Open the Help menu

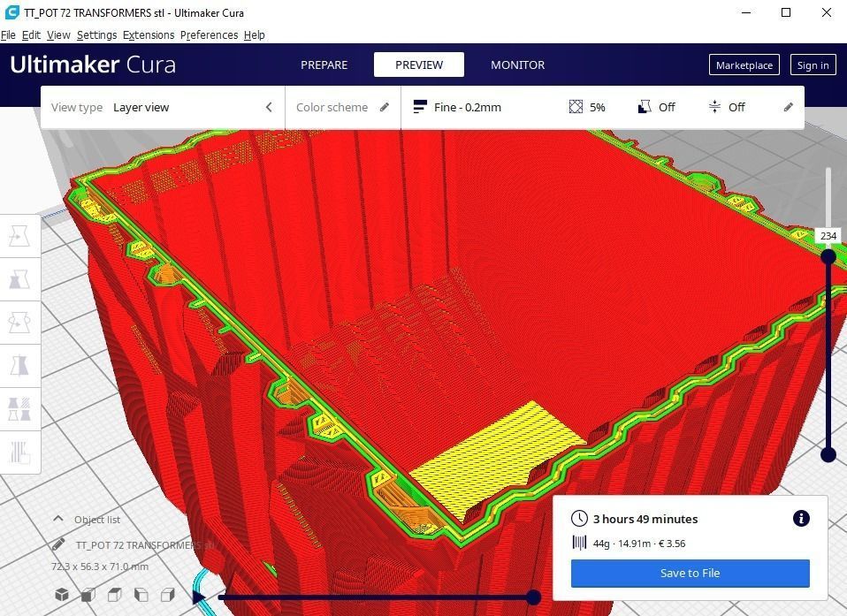click(254, 34)
